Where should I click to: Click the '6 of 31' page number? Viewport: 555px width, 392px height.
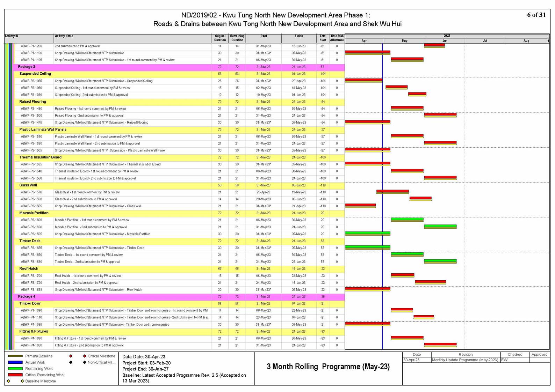click(x=536, y=15)
